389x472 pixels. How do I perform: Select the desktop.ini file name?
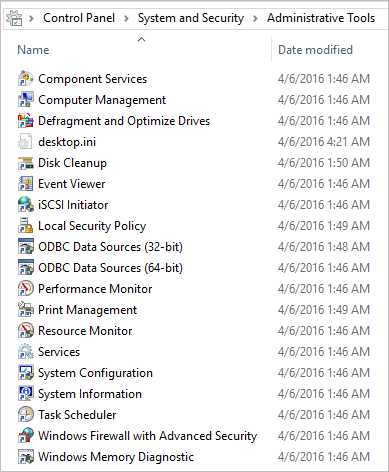click(67, 142)
